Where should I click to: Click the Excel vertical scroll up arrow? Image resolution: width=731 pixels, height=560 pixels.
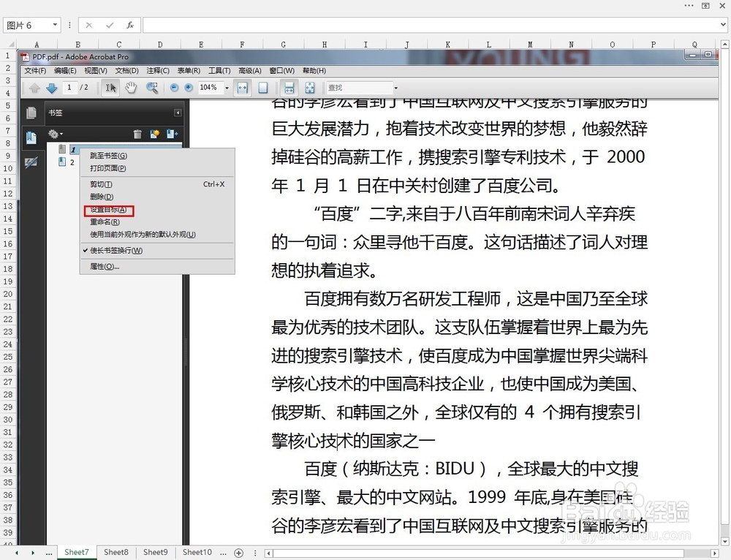point(724,45)
